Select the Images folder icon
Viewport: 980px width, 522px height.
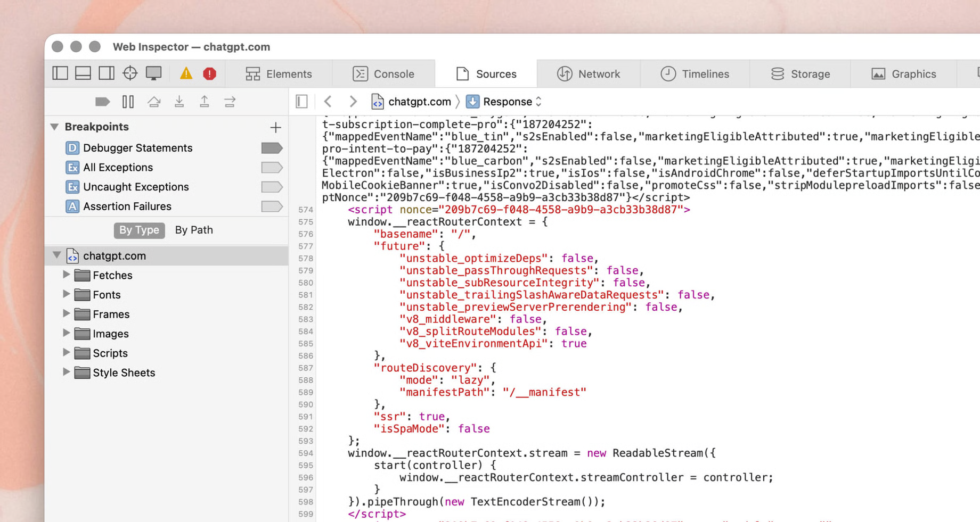tap(82, 334)
